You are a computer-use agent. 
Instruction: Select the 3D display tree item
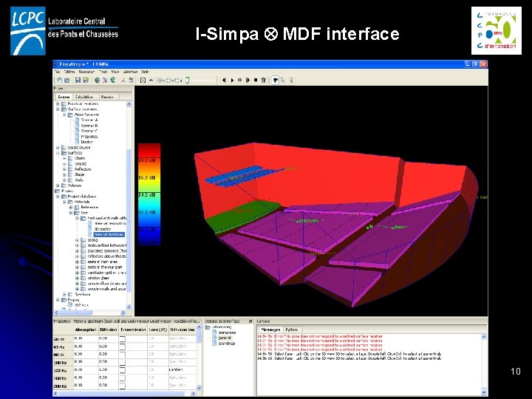point(103,229)
